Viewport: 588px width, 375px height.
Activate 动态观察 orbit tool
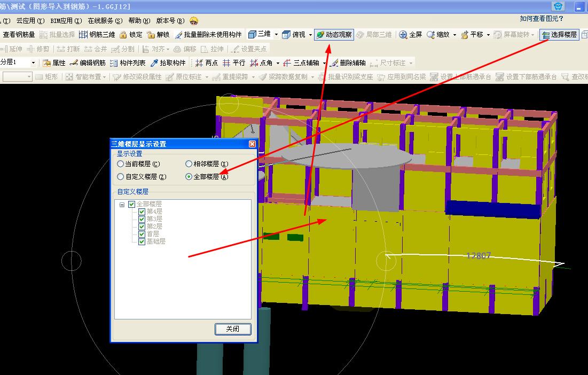click(334, 35)
